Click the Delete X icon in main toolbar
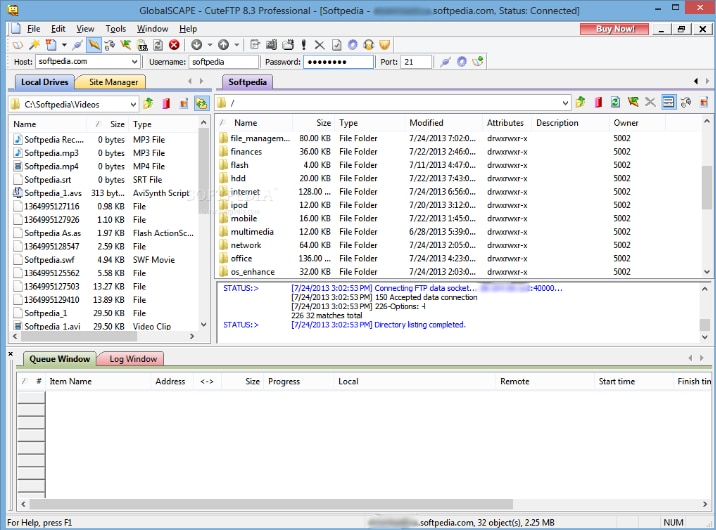This screenshot has width=716, height=530. click(x=320, y=45)
